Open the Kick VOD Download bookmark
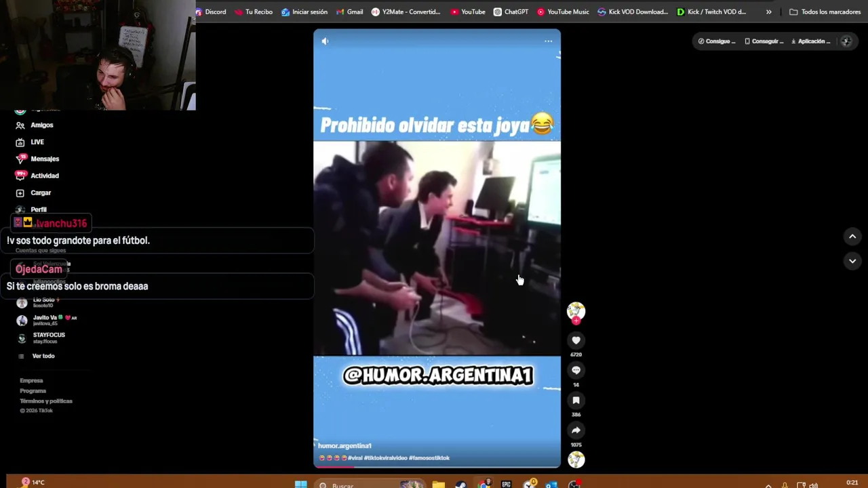868x488 pixels. (633, 12)
